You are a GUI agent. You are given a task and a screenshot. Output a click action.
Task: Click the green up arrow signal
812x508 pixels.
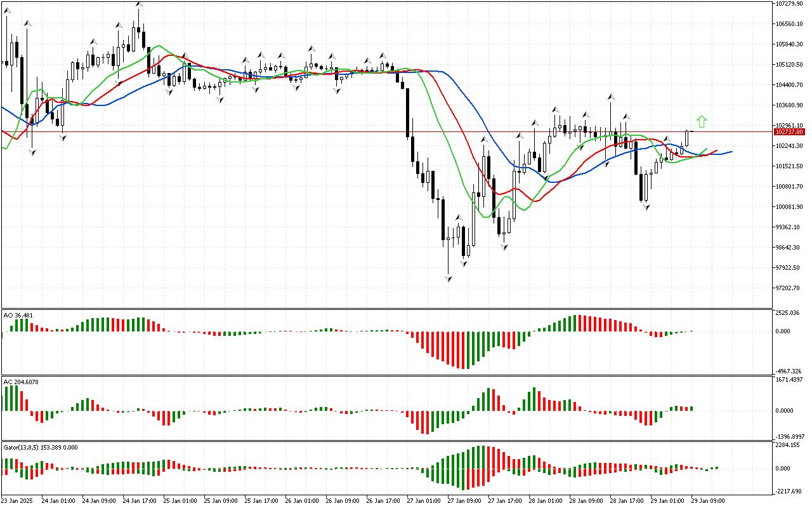click(701, 122)
